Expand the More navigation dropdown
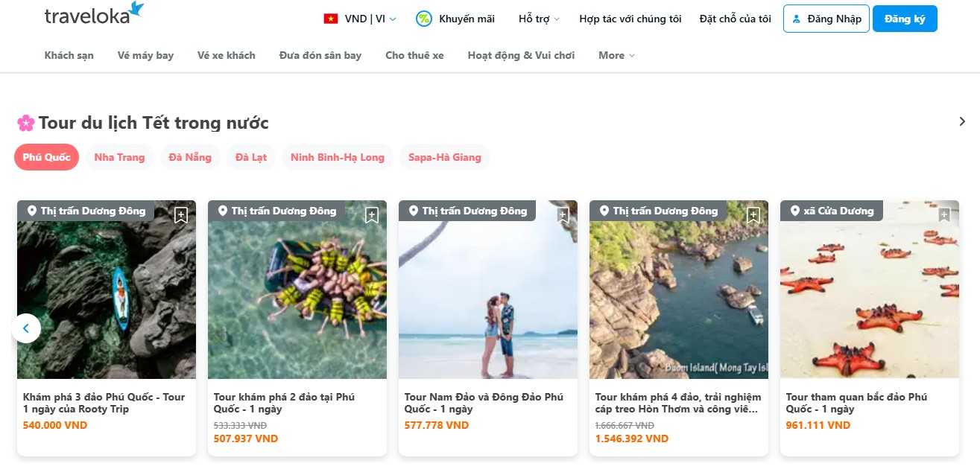The height and width of the screenshot is (472, 980). [616, 55]
